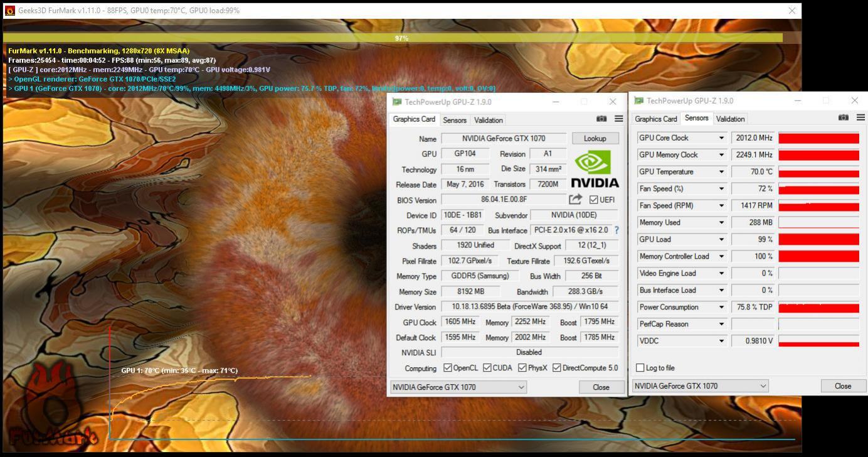Click the FurMark temperature graph label
Screen dimensions: 868x457
[x=179, y=371]
